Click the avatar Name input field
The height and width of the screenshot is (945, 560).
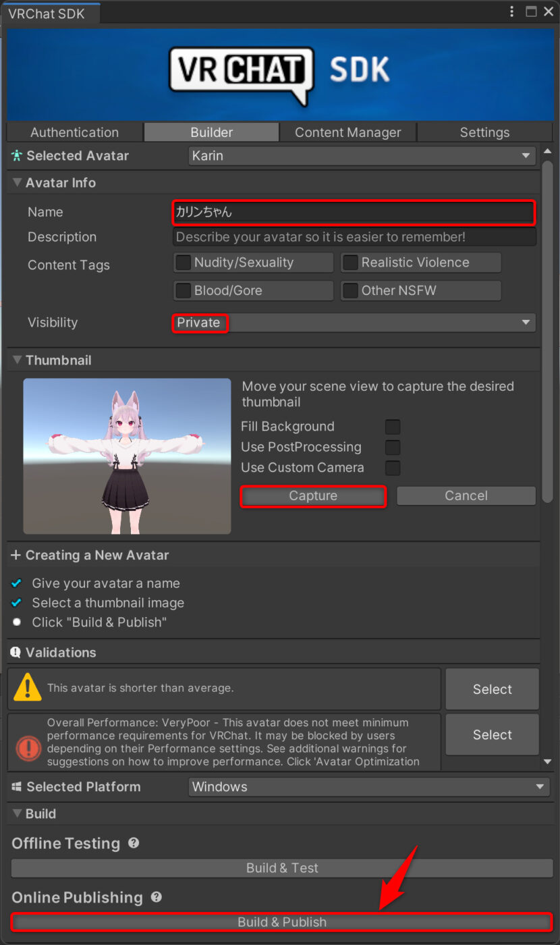point(354,212)
